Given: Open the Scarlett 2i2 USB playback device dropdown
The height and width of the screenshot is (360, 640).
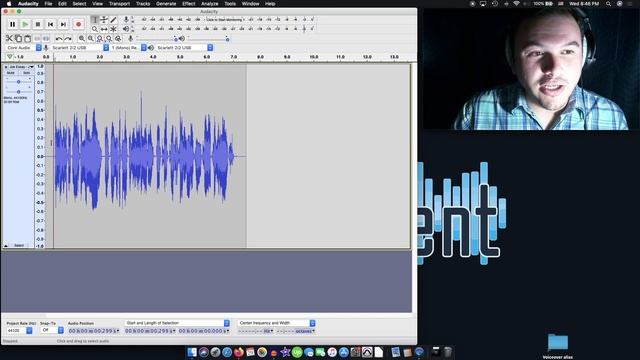Looking at the screenshot, I should [x=184, y=48].
